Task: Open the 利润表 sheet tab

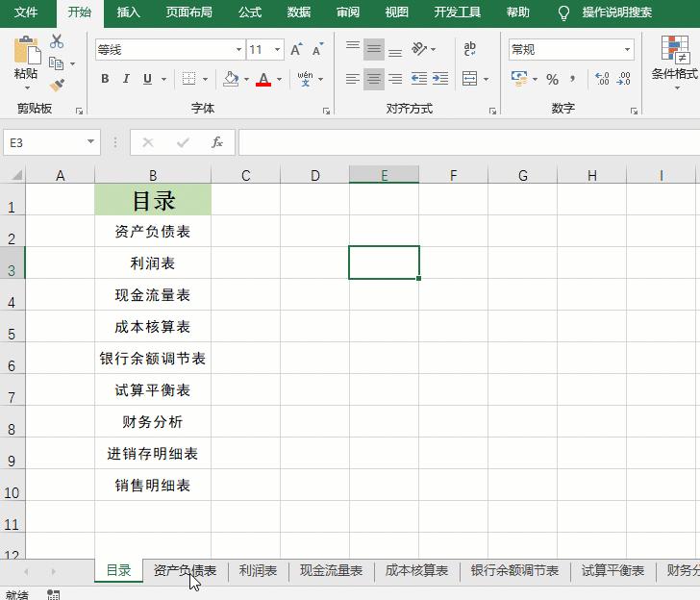Action: coord(258,570)
